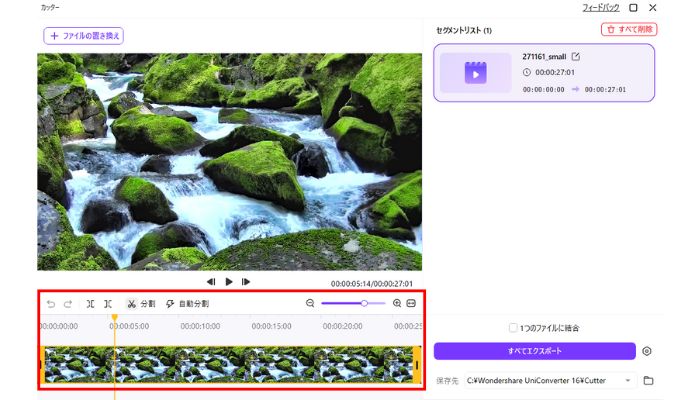Viewport: 700px width, 400px height.
Task: Step forward to the next frame
Action: (x=246, y=282)
